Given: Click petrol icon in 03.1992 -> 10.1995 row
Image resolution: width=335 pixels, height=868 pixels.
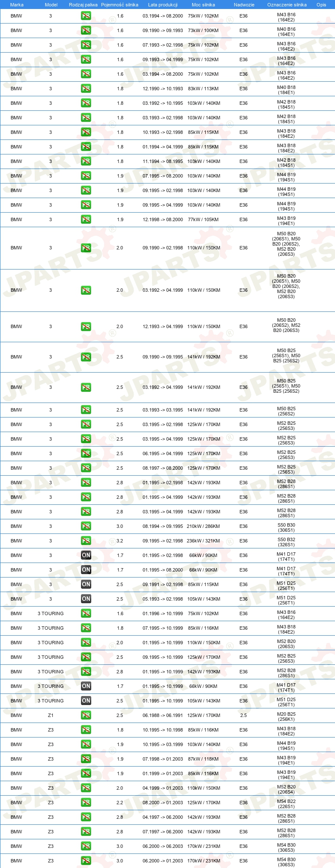Looking at the screenshot, I should 86,103.
